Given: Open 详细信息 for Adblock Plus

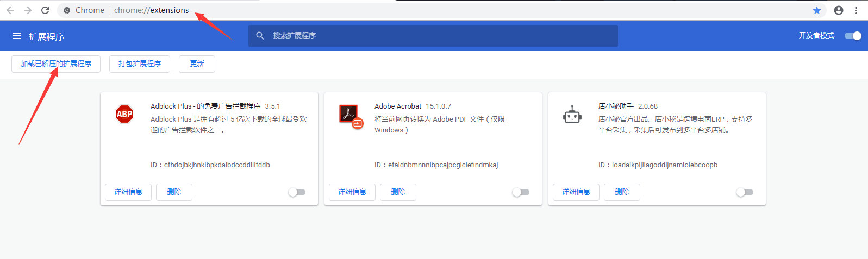Looking at the screenshot, I should (x=128, y=192).
